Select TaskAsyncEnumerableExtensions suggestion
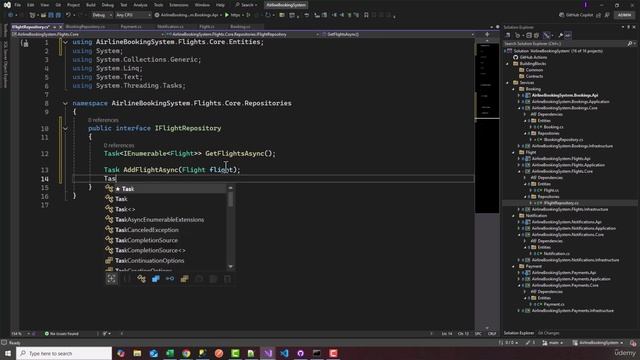 click(x=165, y=220)
